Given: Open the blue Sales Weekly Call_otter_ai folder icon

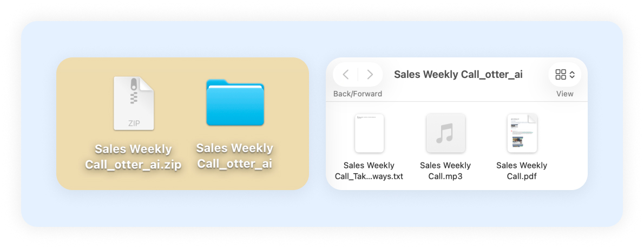Looking at the screenshot, I should pyautogui.click(x=235, y=102).
